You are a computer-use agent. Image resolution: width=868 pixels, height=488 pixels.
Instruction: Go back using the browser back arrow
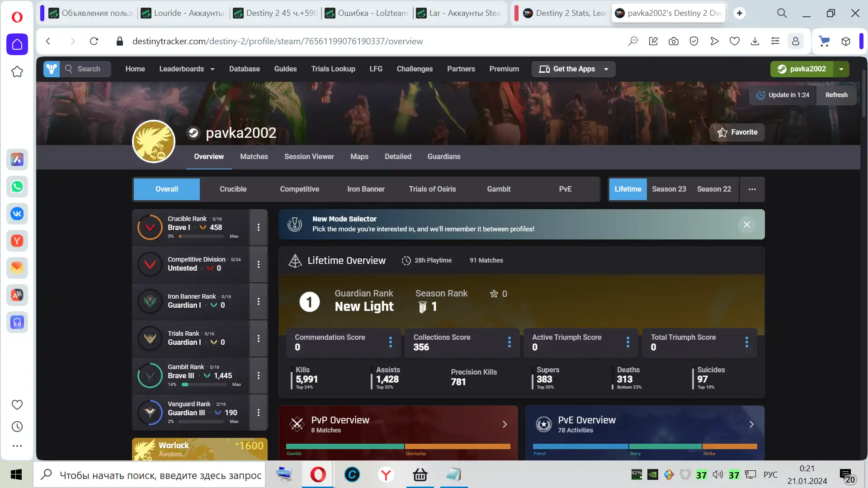[x=48, y=41]
